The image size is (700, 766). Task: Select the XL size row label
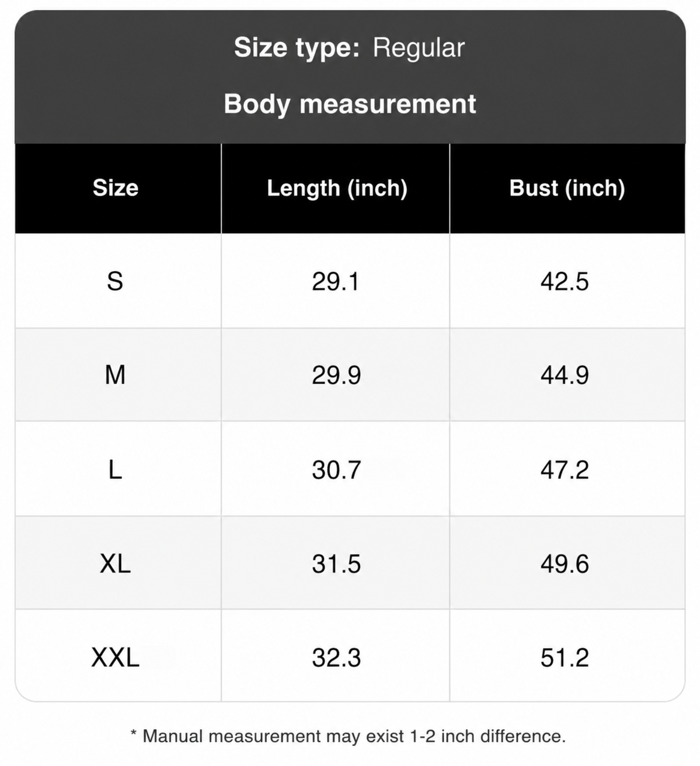116,563
